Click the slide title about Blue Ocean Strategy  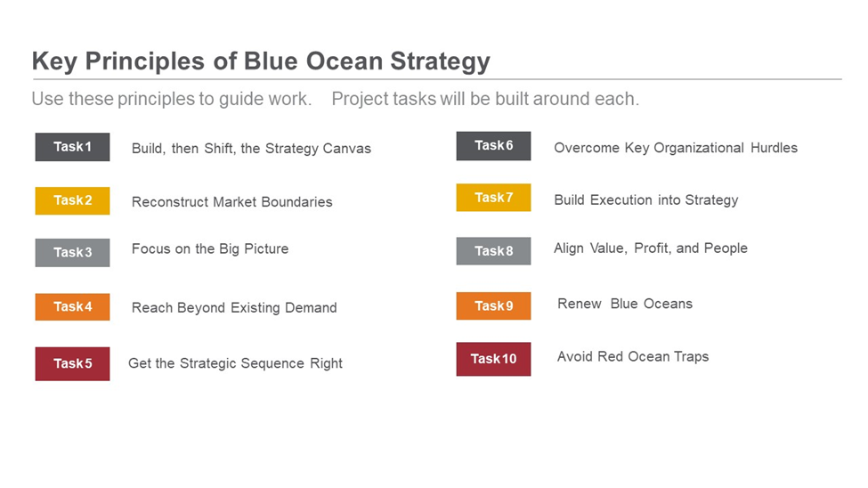pyautogui.click(x=261, y=61)
